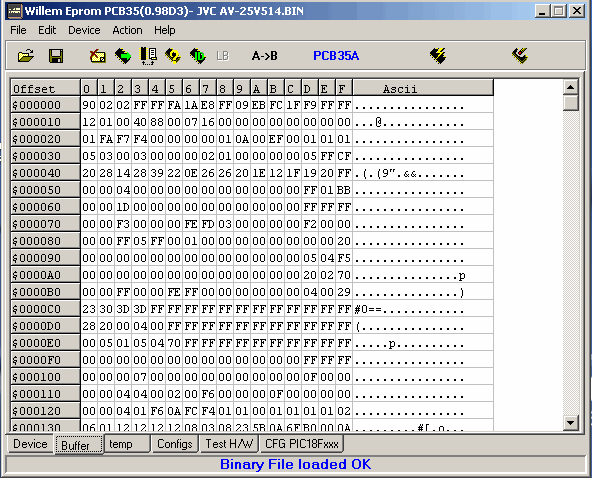Click the erase chip icon

pyautogui.click(x=98, y=56)
